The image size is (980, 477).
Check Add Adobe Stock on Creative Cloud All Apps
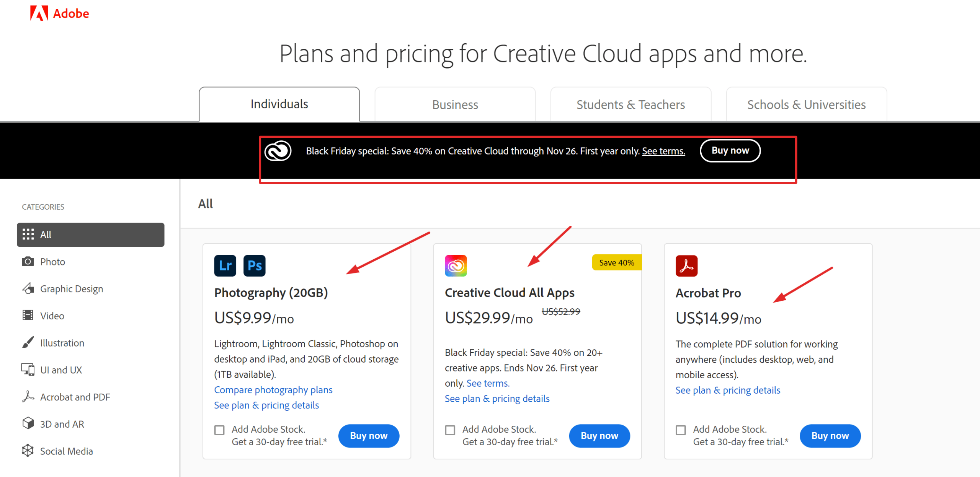449,430
